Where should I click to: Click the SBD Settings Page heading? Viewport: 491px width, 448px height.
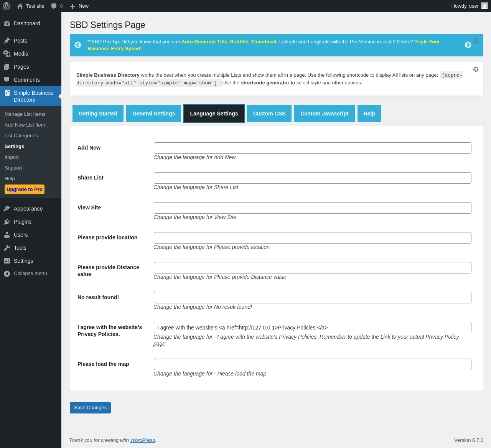tap(107, 25)
